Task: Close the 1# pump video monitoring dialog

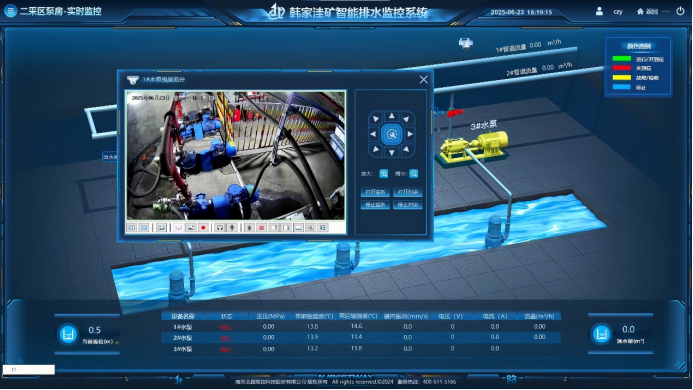Action: tap(423, 80)
